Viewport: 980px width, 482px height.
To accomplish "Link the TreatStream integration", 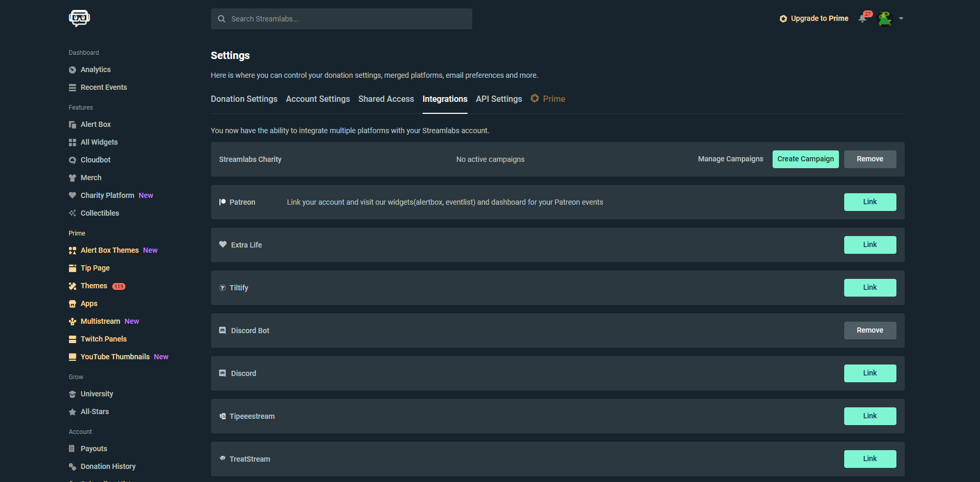I will [870, 459].
